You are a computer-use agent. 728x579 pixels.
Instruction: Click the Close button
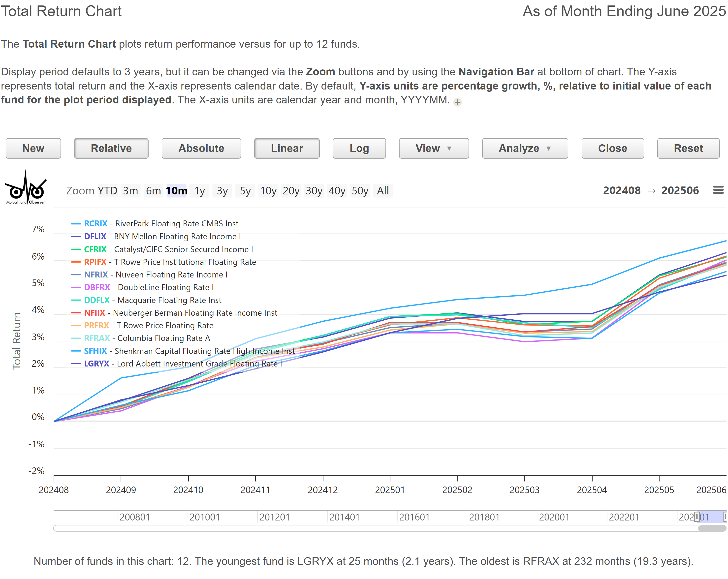pyautogui.click(x=612, y=148)
